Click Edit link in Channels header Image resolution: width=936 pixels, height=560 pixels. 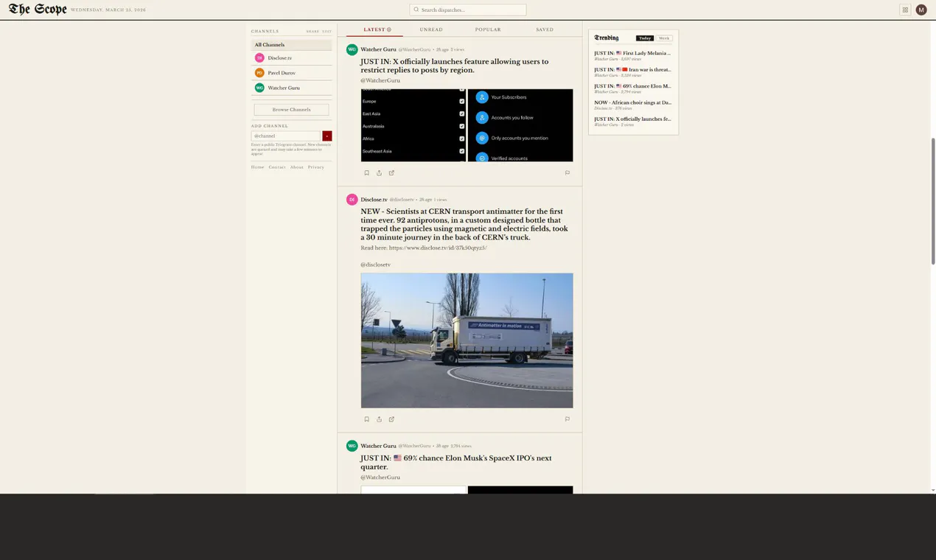(x=326, y=31)
